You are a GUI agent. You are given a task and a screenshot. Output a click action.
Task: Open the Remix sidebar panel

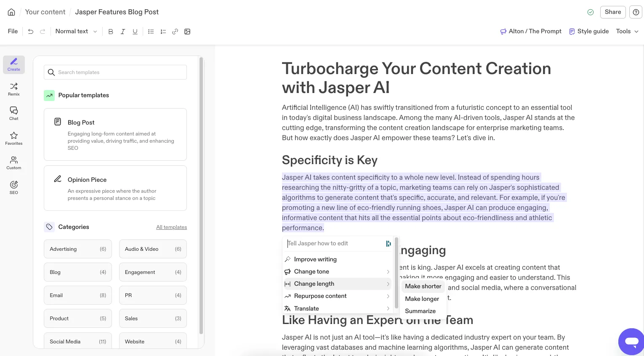(14, 89)
